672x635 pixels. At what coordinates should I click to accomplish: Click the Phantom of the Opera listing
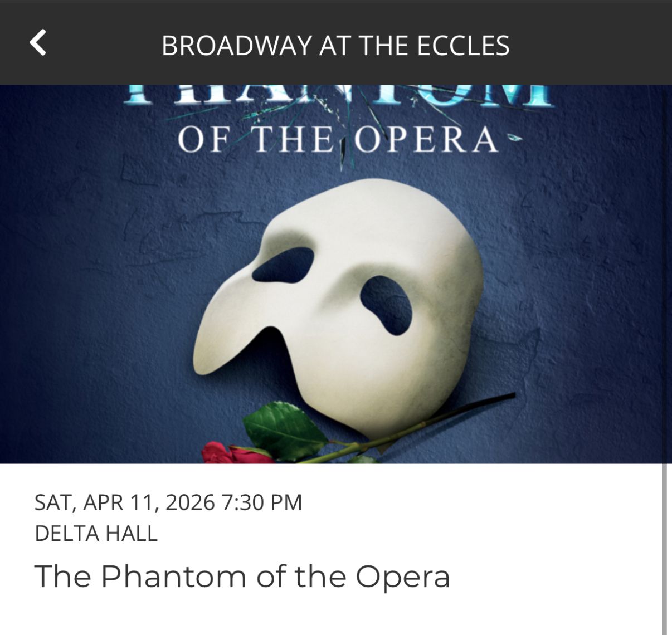coord(242,578)
